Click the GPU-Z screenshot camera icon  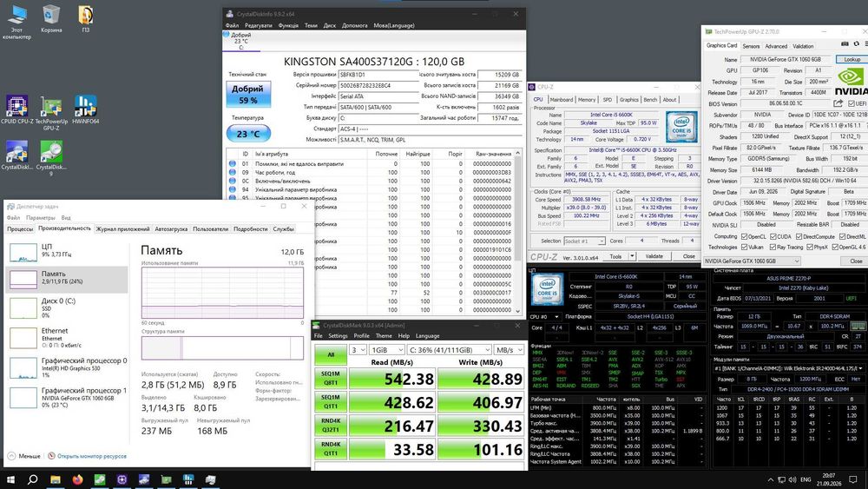tap(845, 44)
